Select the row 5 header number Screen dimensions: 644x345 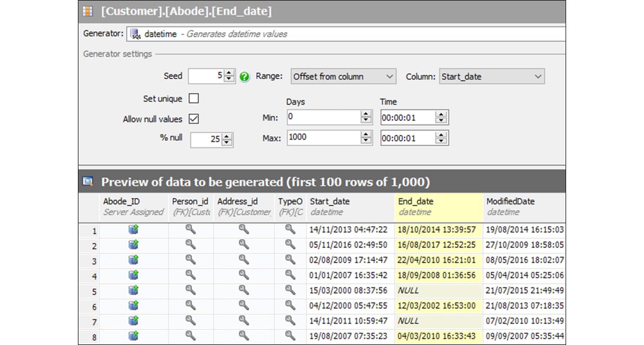point(89,291)
